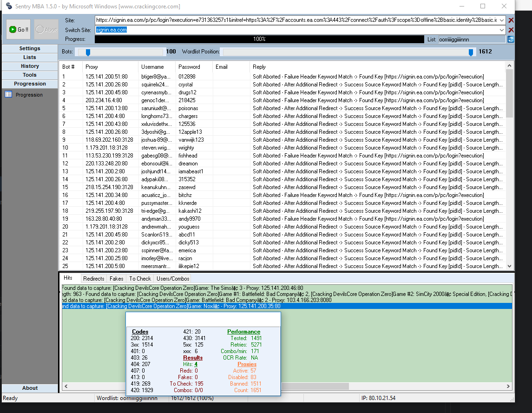Minimize the Sentry MBA window
Viewport: 532px width, 413px height.
[x=462, y=6]
